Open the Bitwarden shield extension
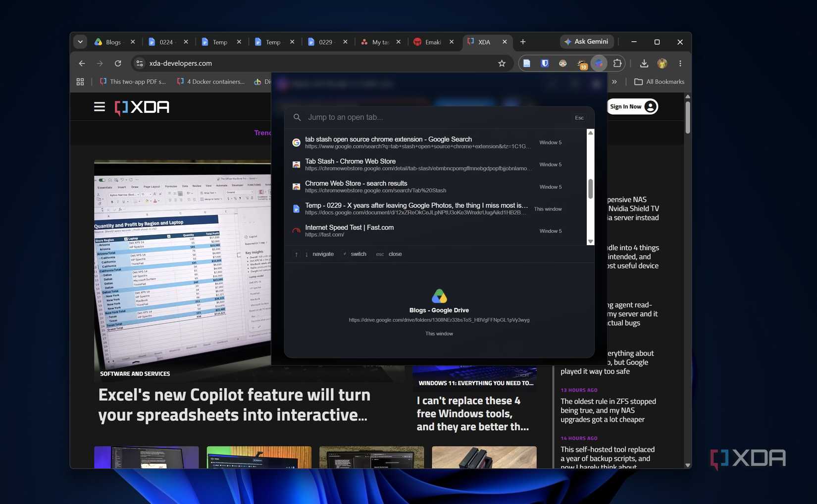Screen dimensions: 817x504 click(545, 63)
